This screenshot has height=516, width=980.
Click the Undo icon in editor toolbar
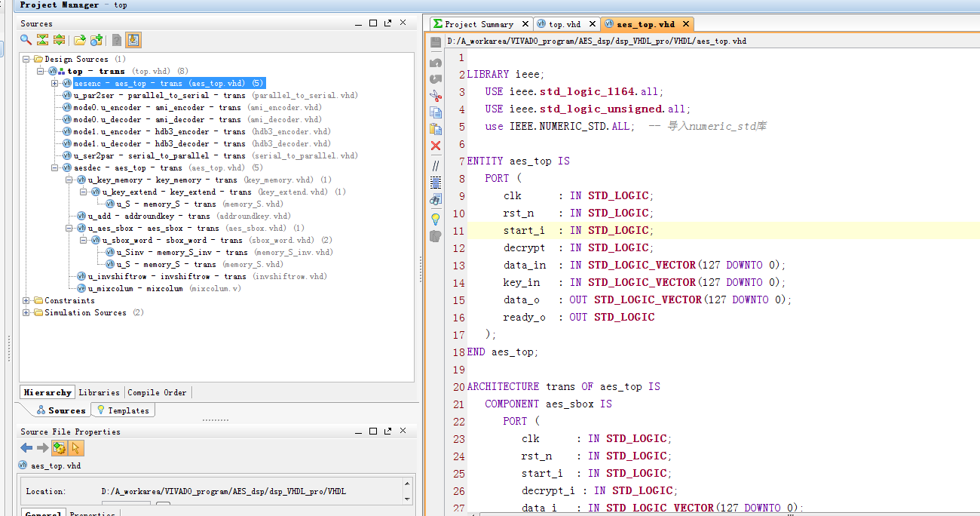coord(436,62)
